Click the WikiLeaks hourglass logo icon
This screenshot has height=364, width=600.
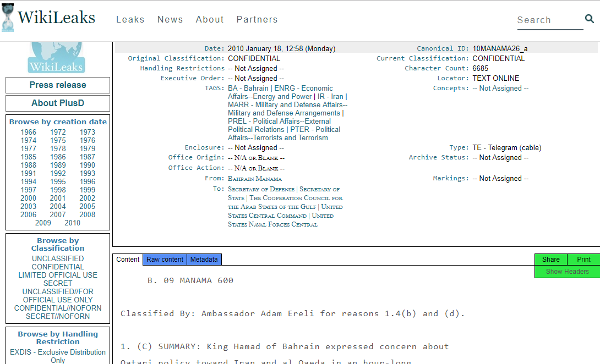pos(8,18)
